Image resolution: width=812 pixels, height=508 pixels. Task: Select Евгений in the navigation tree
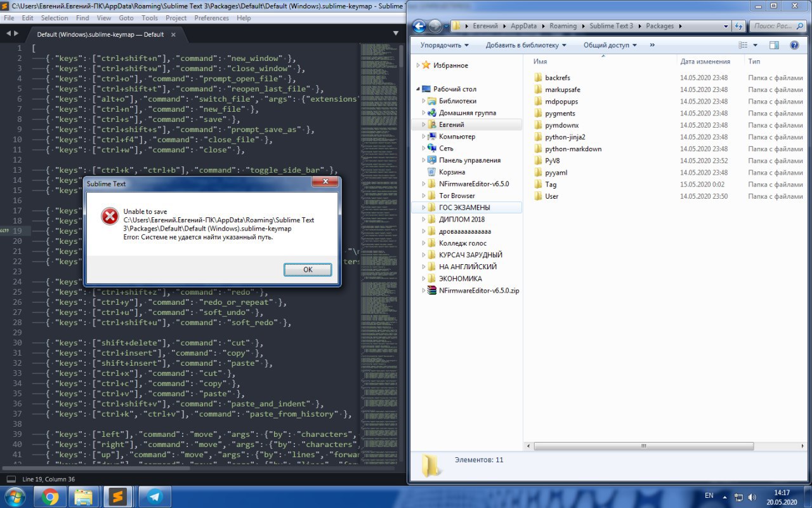point(451,124)
